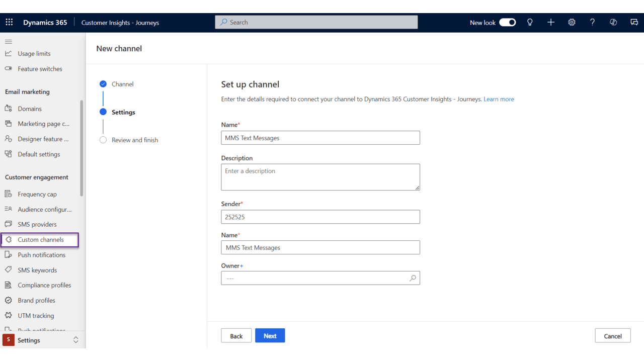
Task: Click the Owner lookup field
Action: 320,278
